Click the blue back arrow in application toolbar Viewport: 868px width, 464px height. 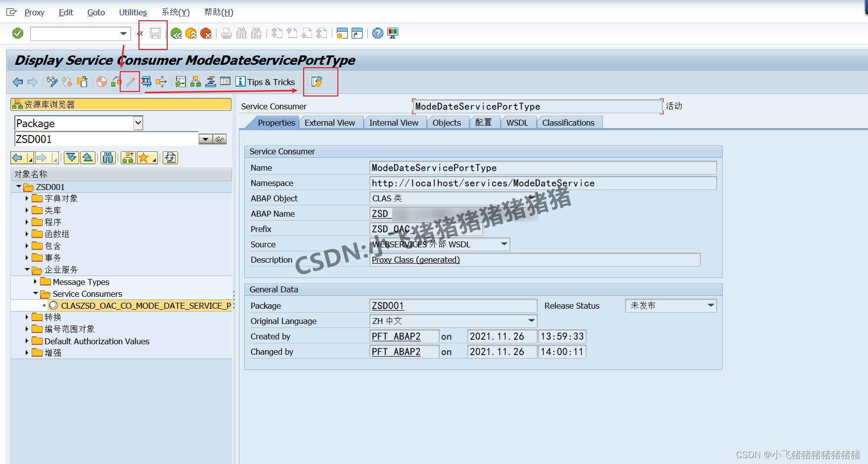(18, 82)
